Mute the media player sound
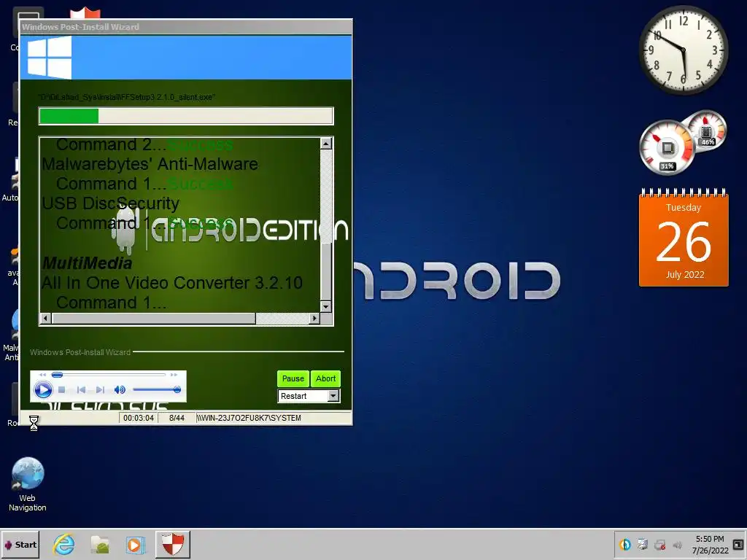This screenshot has height=560, width=747. [120, 390]
